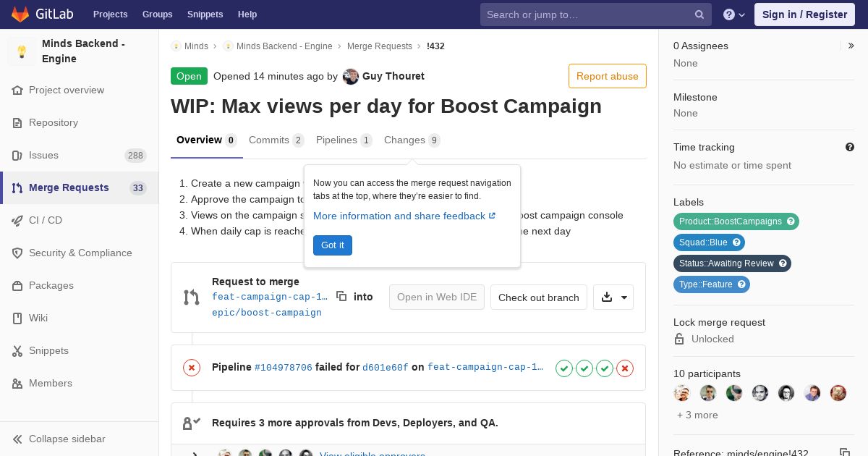Click the Squad::Blue label
868x456 pixels.
coord(709,242)
